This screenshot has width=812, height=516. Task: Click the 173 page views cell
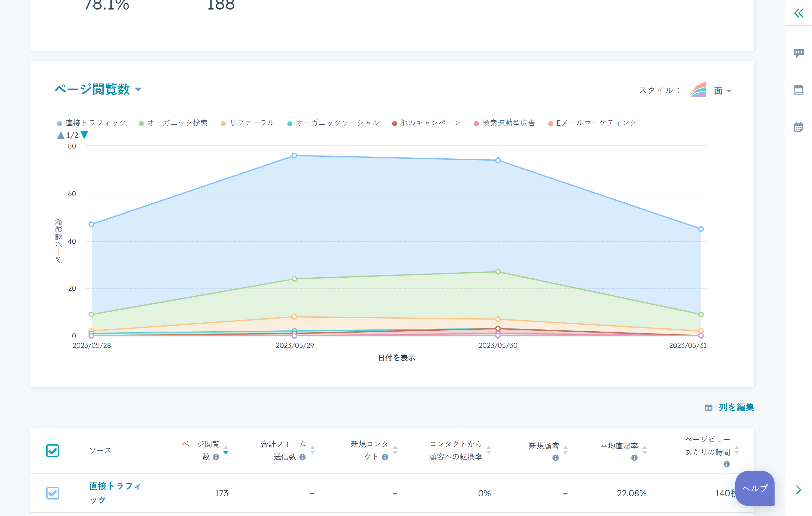click(x=221, y=493)
